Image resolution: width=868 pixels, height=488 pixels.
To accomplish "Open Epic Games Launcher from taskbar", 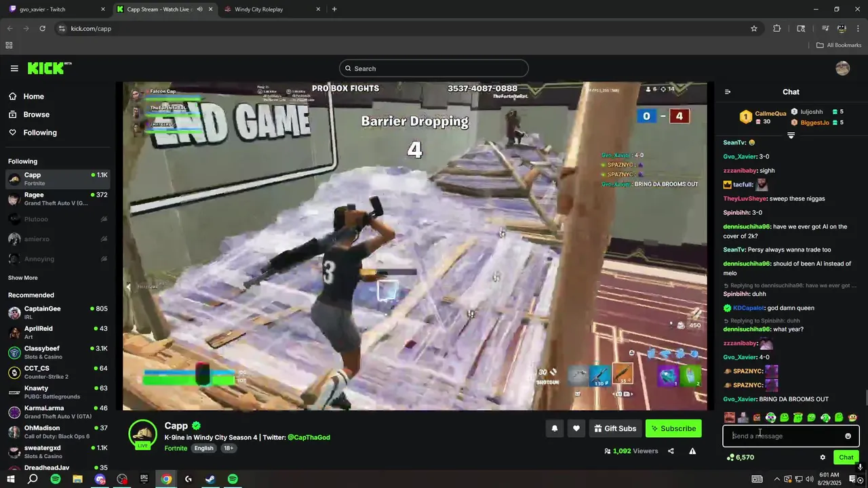I will (144, 479).
